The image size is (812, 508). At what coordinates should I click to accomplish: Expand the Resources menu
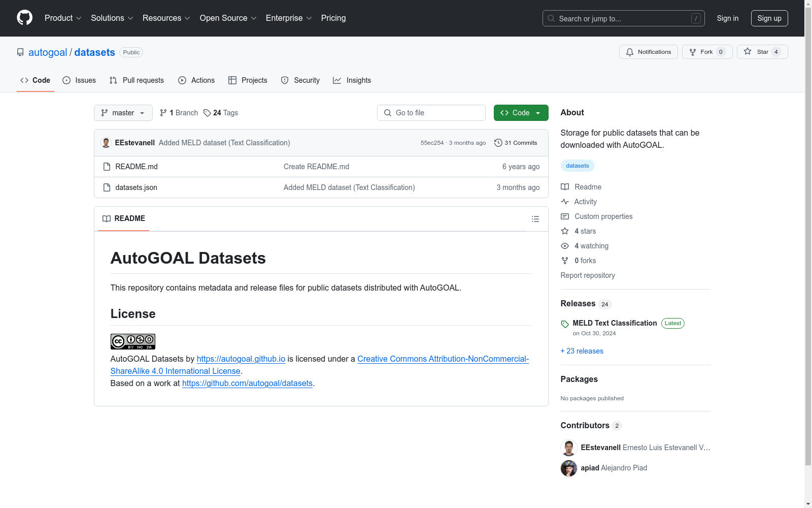point(166,18)
